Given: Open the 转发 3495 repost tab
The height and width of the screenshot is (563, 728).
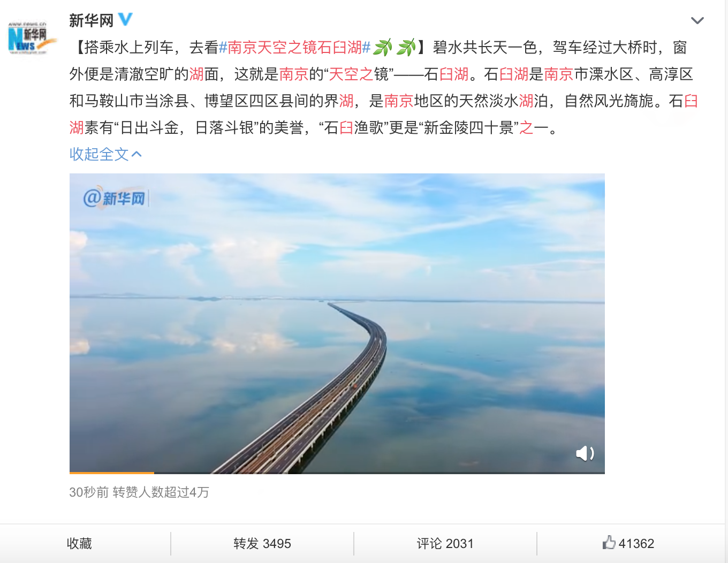Looking at the screenshot, I should click(x=262, y=544).
